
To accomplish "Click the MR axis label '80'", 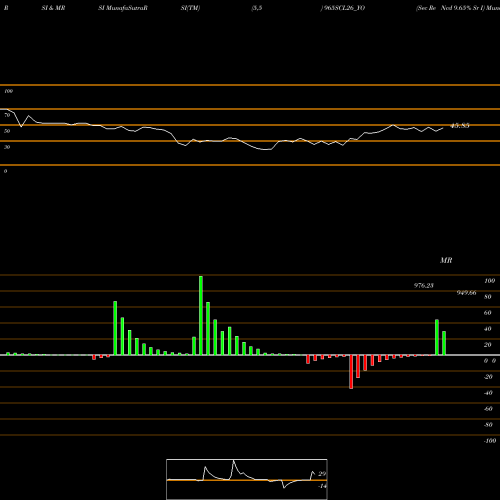I will click(488, 297).
